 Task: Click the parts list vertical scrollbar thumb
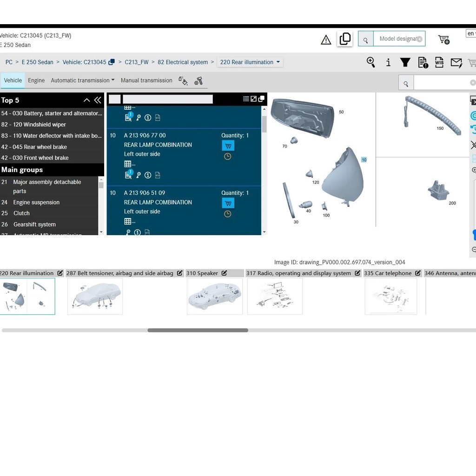[x=264, y=124]
